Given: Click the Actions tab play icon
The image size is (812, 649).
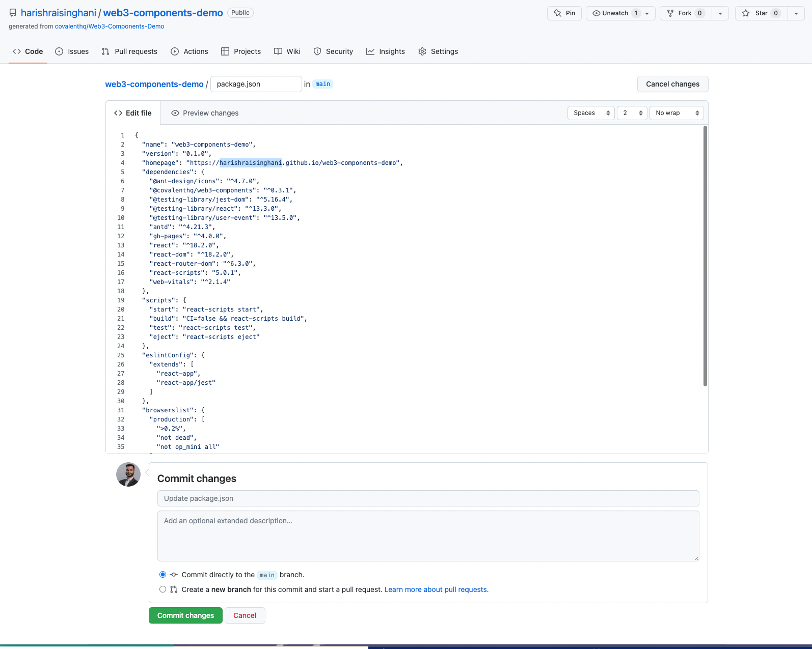Looking at the screenshot, I should coord(175,51).
